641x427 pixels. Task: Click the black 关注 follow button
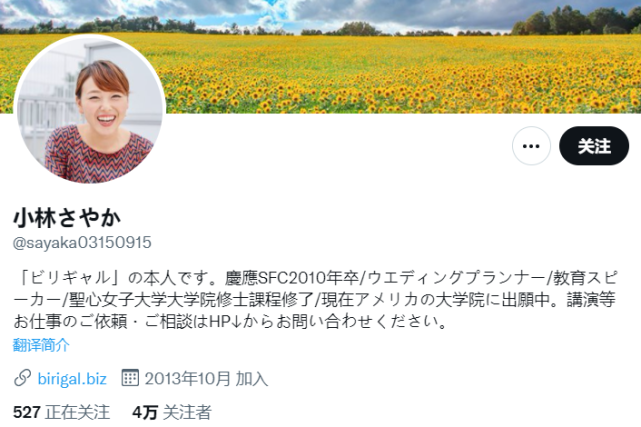pos(594,146)
